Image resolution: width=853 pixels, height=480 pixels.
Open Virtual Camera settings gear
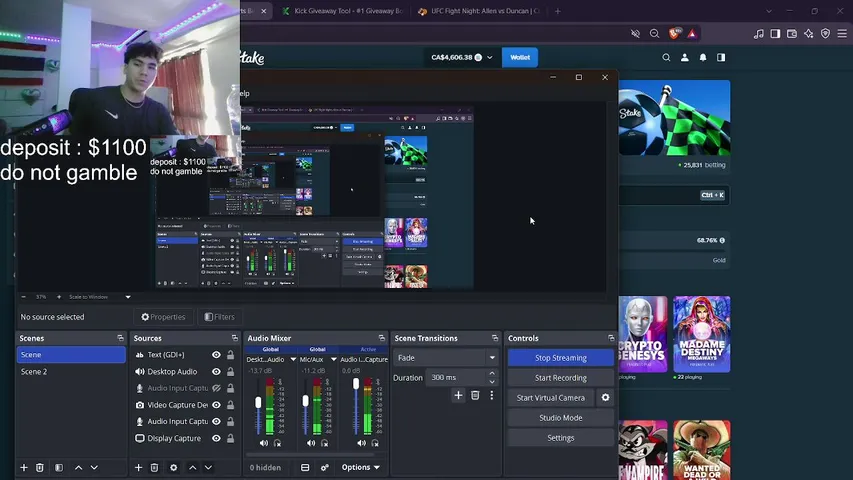605,398
